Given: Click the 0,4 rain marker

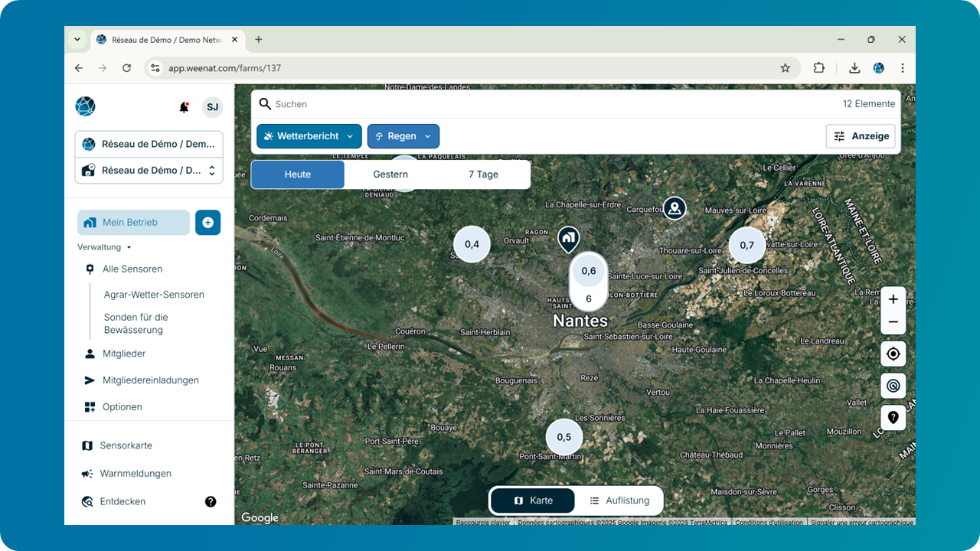Looking at the screenshot, I should coord(472,244).
